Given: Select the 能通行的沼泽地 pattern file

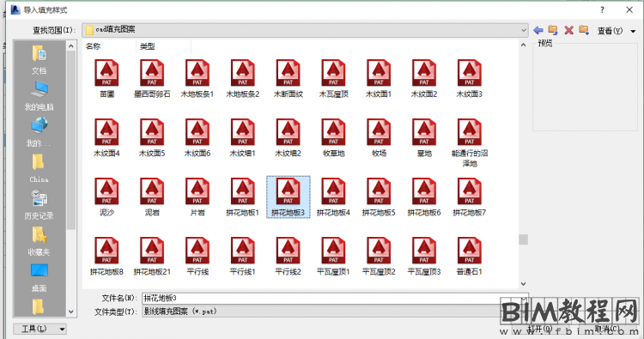Looking at the screenshot, I should [470, 142].
